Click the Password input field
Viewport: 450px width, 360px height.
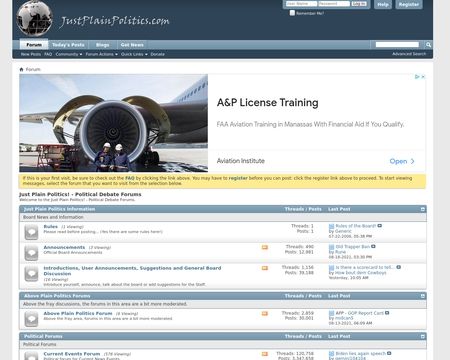(x=334, y=4)
